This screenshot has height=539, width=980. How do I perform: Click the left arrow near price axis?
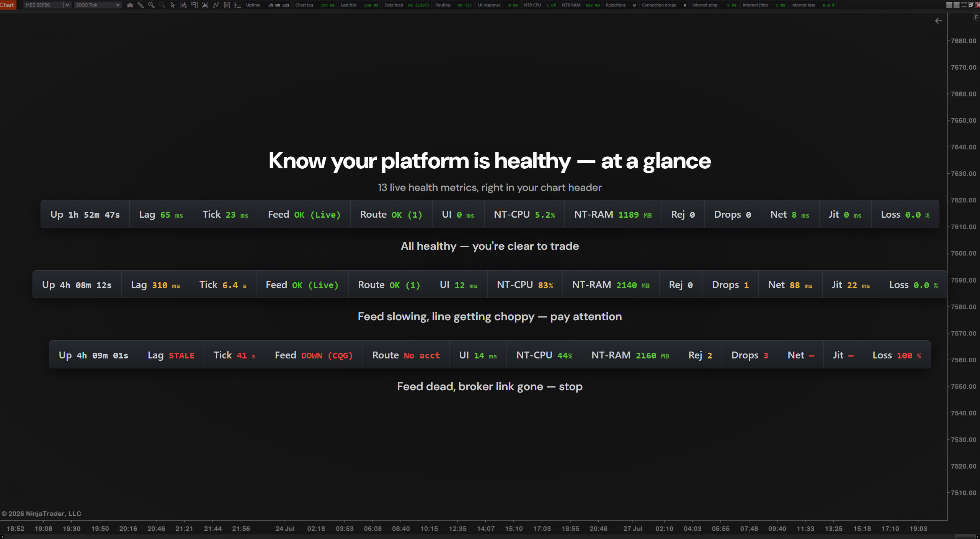coord(938,21)
